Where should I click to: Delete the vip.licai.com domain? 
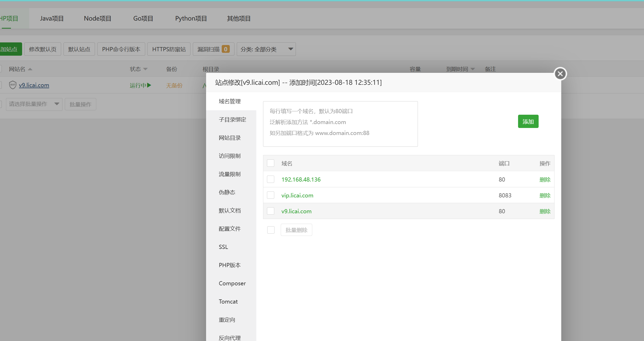[x=545, y=195]
